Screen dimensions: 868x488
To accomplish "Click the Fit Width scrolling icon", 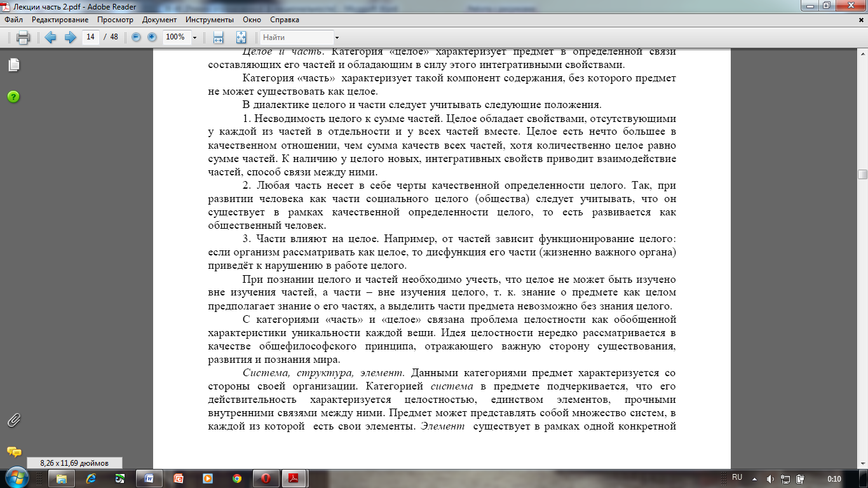I will point(219,37).
